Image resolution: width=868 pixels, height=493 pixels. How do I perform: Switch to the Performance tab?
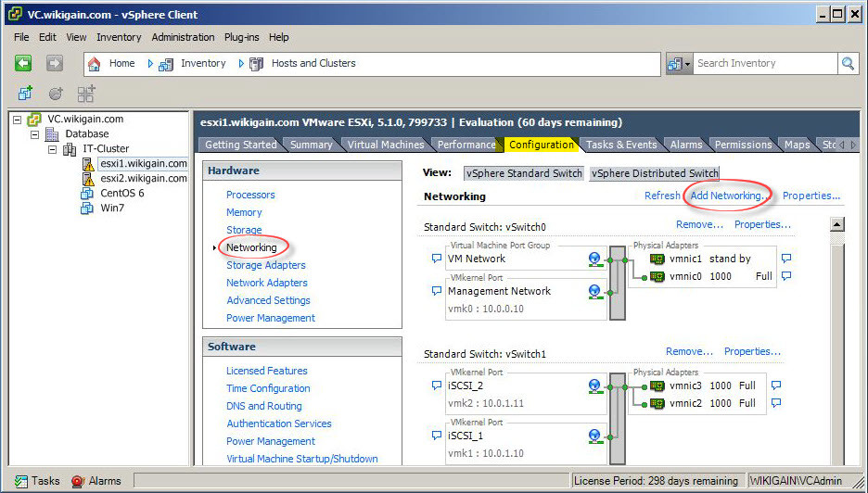[x=466, y=145]
